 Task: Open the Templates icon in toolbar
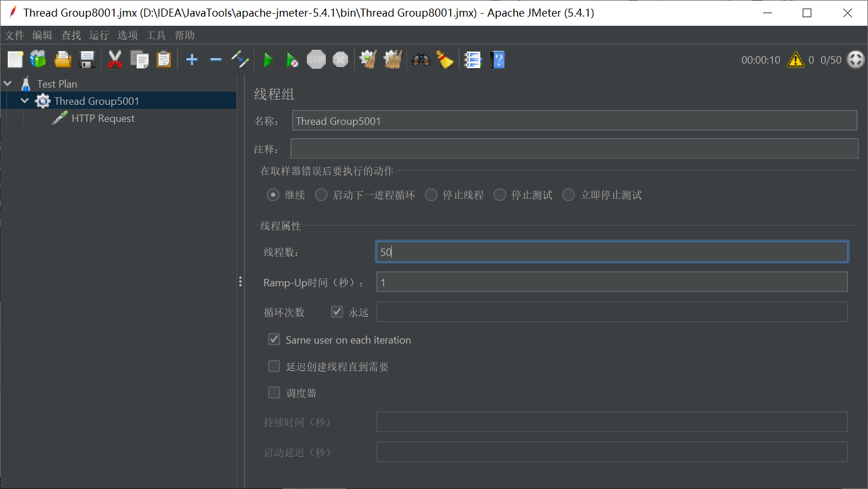point(38,60)
